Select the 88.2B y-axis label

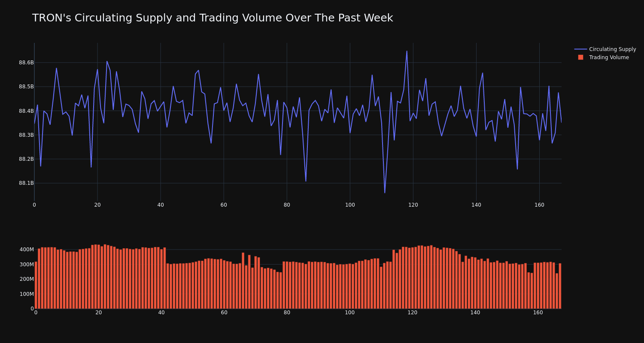click(x=26, y=159)
